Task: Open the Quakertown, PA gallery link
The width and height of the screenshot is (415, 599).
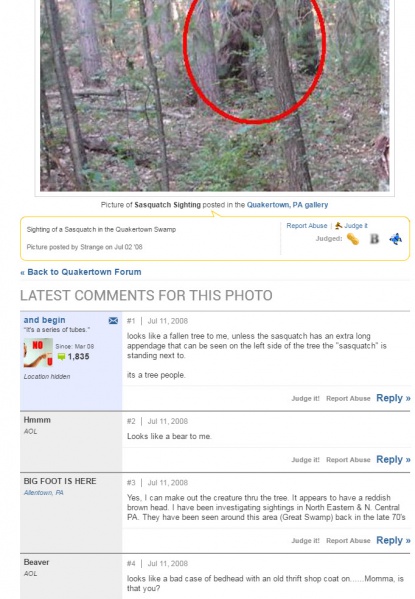Action: tap(287, 205)
